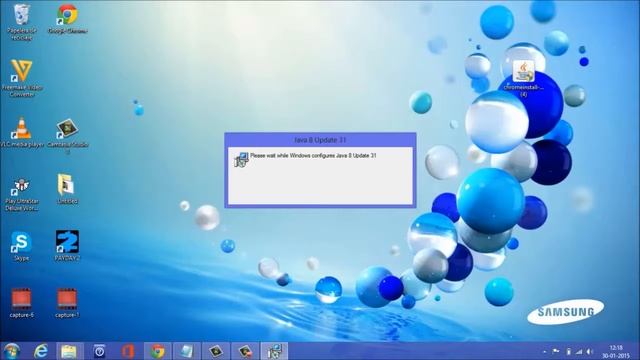The width and height of the screenshot is (640, 360).
Task: Open the network signal tray icon
Action: coord(579,351)
